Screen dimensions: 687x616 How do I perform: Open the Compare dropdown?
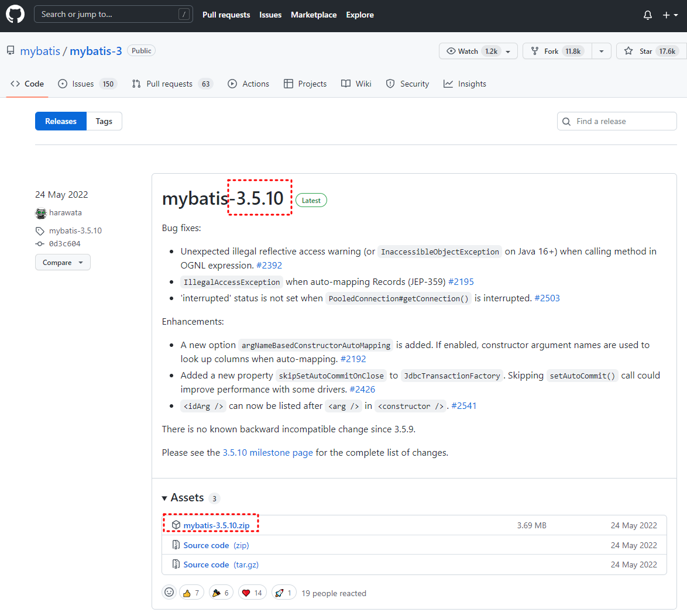point(63,263)
